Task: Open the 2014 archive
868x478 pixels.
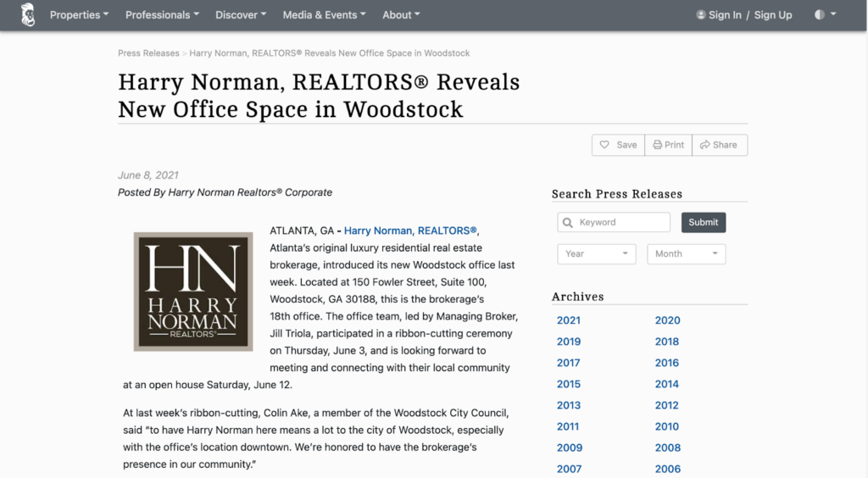Action: click(x=667, y=384)
